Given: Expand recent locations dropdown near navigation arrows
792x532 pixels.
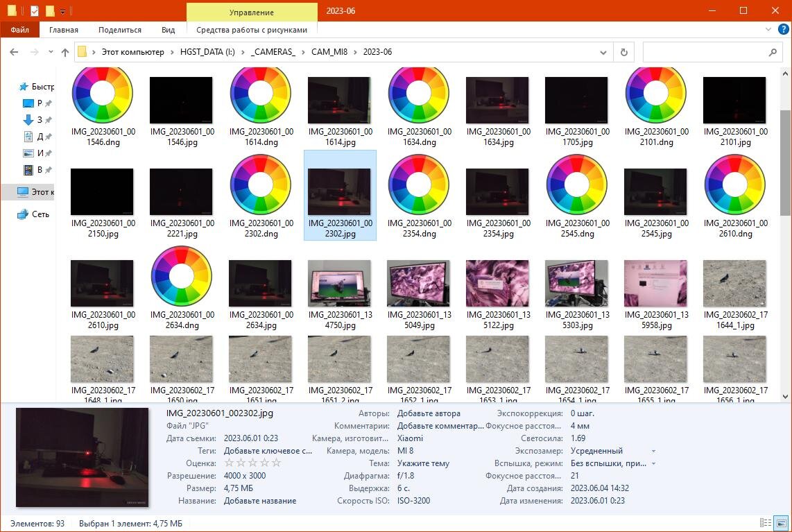Looking at the screenshot, I should coord(51,52).
